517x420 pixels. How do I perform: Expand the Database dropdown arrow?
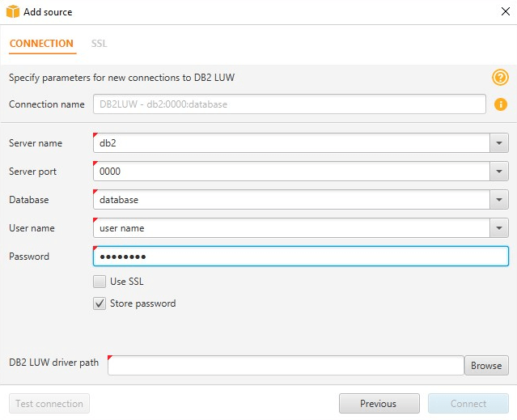point(499,200)
